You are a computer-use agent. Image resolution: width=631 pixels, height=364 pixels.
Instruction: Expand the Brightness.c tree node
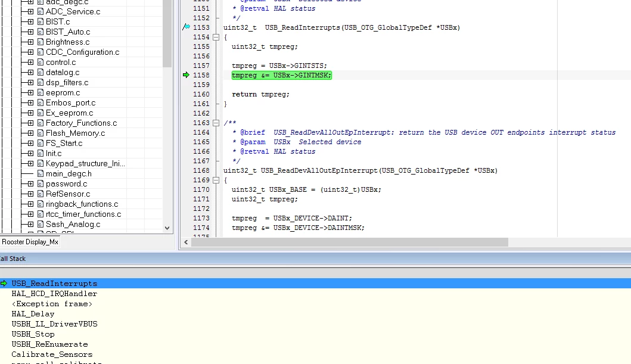click(x=30, y=42)
